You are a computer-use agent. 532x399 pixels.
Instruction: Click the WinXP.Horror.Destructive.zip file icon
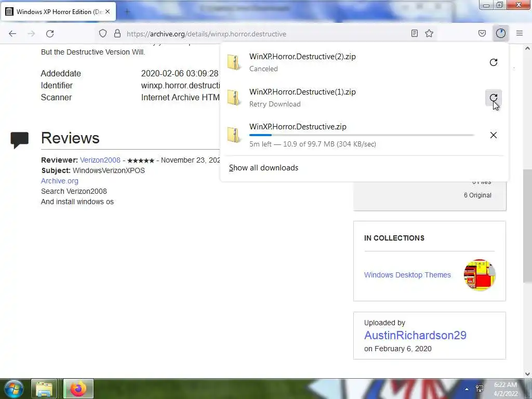[234, 135]
